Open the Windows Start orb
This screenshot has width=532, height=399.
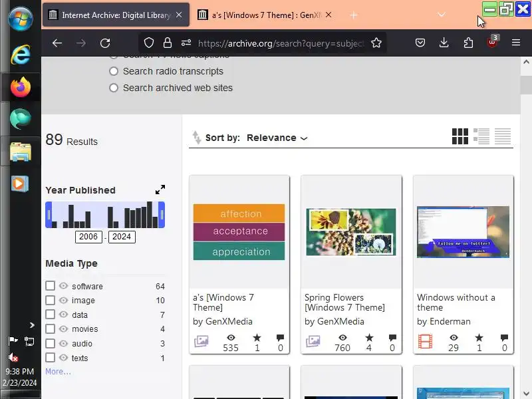pyautogui.click(x=21, y=18)
